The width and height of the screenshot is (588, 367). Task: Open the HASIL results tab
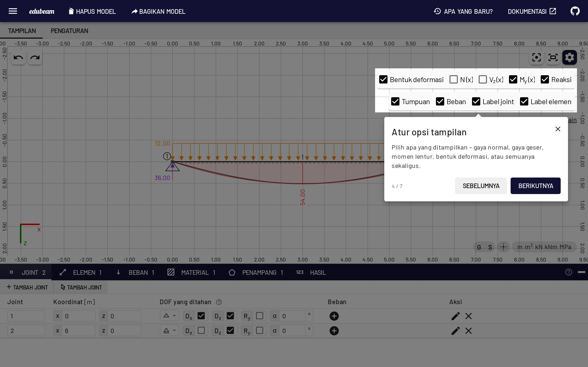pos(311,272)
